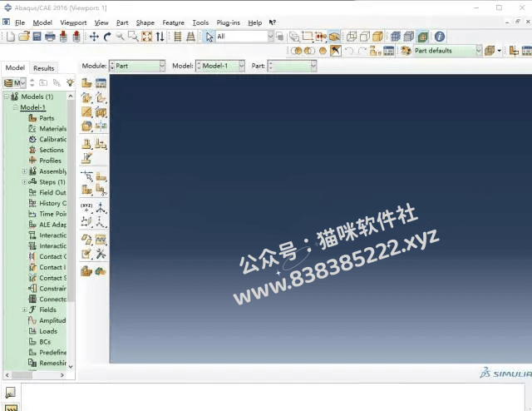Select the Create Round or Fillet tool

click(86, 126)
